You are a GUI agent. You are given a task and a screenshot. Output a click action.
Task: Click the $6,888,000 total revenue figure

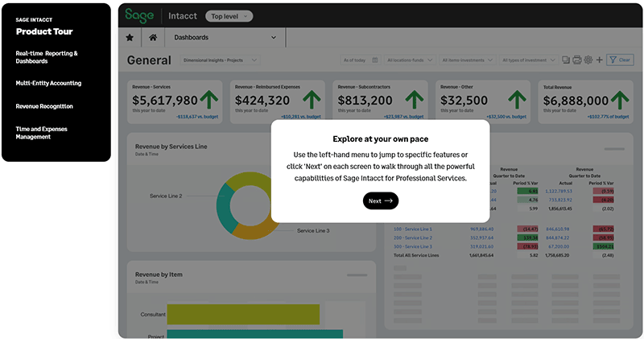coord(576,101)
